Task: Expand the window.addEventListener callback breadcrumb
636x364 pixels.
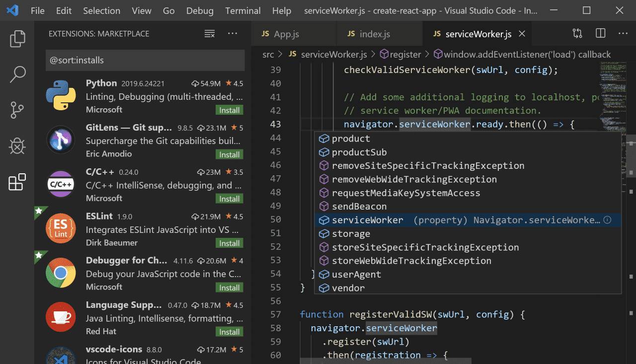Action: click(522, 54)
